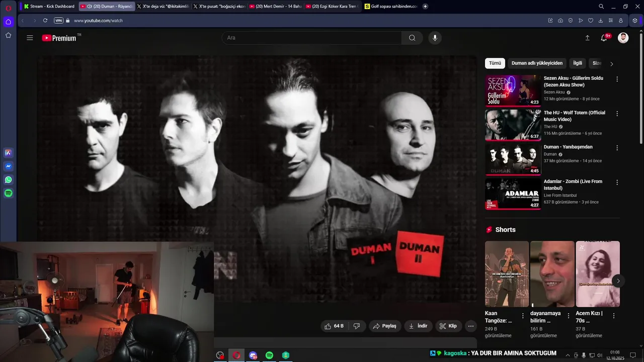Toggle the VPN badge in address bar

click(x=58, y=21)
